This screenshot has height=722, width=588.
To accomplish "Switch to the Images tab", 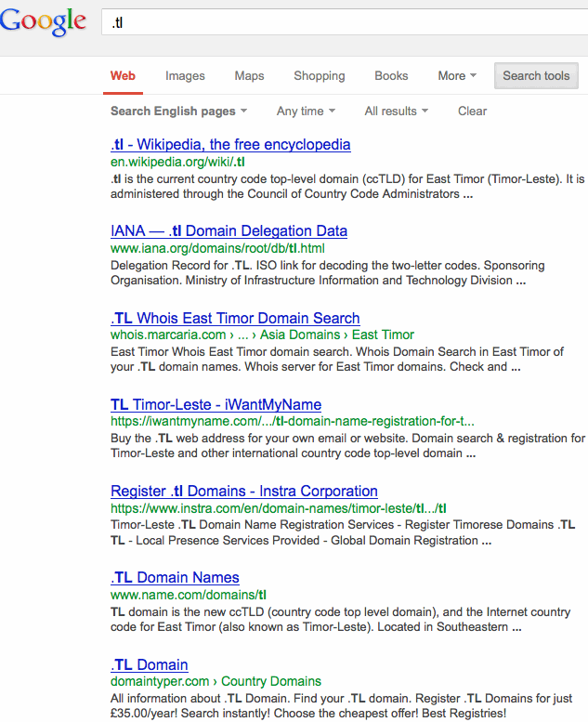I will click(185, 76).
